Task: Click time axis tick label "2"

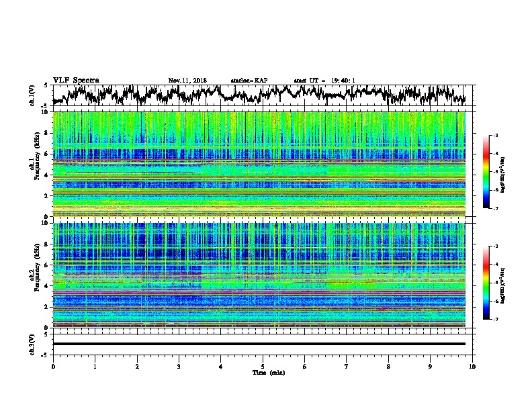Action: (137, 367)
